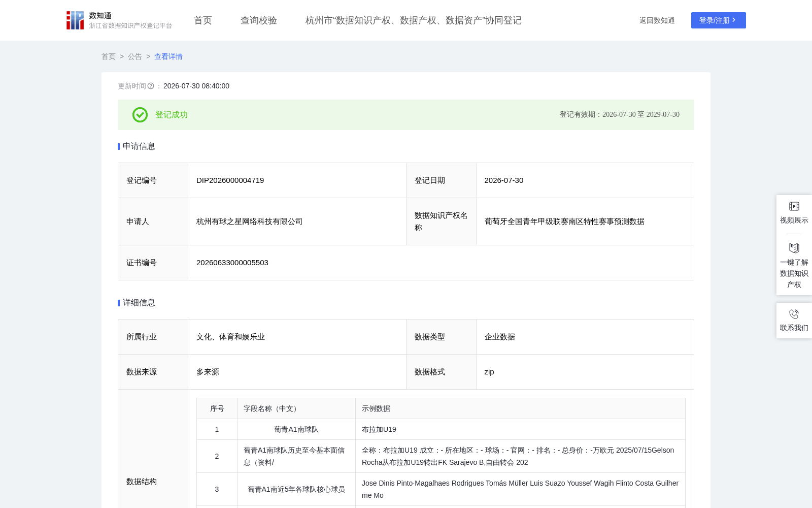812x508 pixels.
Task: Open the 首页 navigation menu item
Action: pyautogui.click(x=203, y=20)
